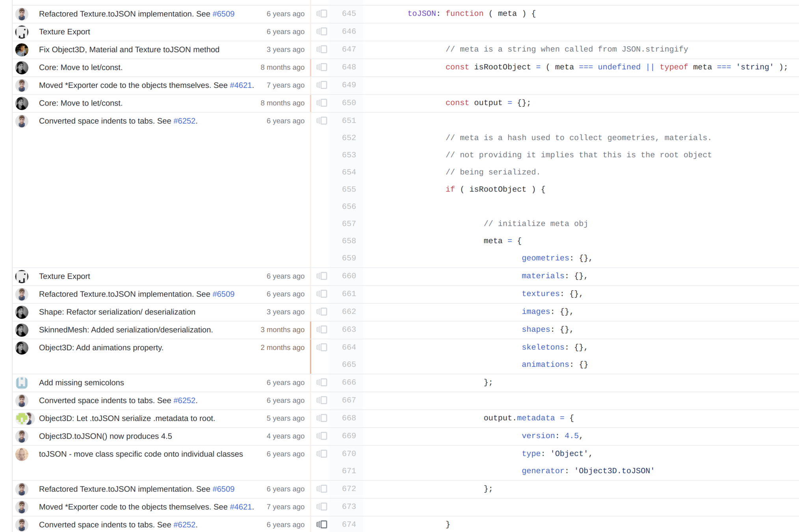This screenshot has width=799, height=532.
Task: Click blame-prior icon beside line 645
Action: [322, 14]
